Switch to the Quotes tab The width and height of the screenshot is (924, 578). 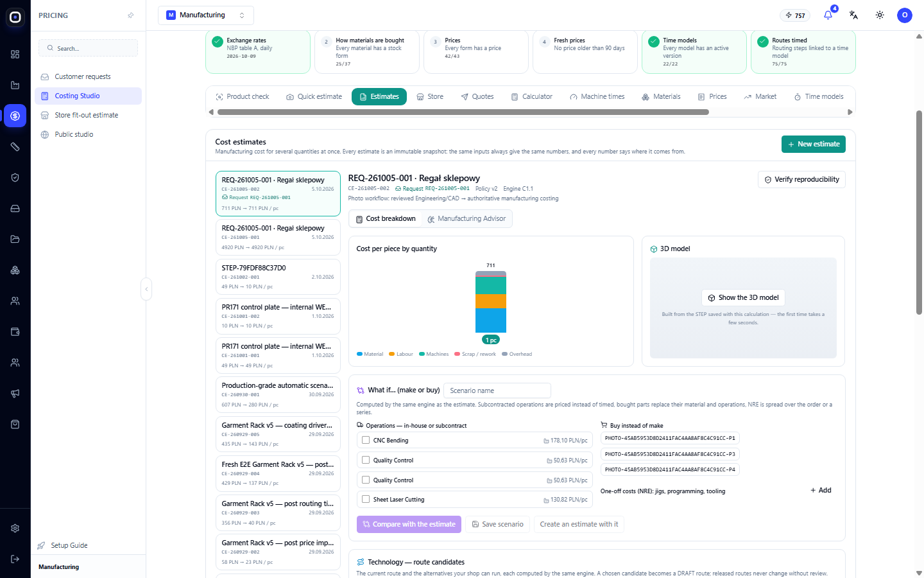pyautogui.click(x=477, y=96)
